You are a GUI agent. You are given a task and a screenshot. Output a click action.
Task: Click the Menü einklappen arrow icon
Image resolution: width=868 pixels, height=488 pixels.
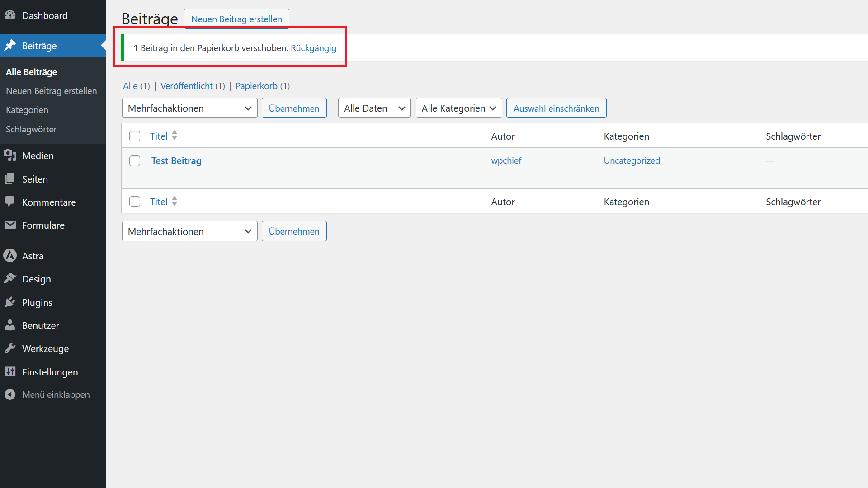pyautogui.click(x=10, y=394)
